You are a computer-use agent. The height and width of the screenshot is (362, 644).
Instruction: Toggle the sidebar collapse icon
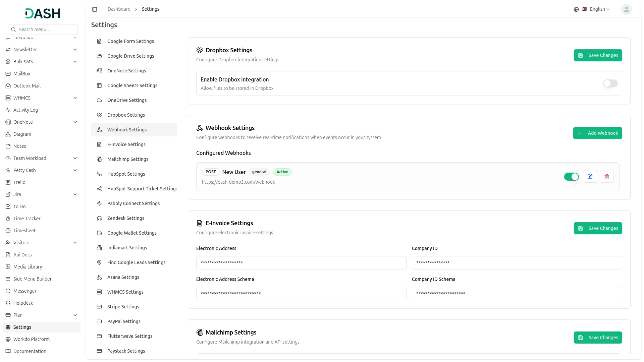95,9
